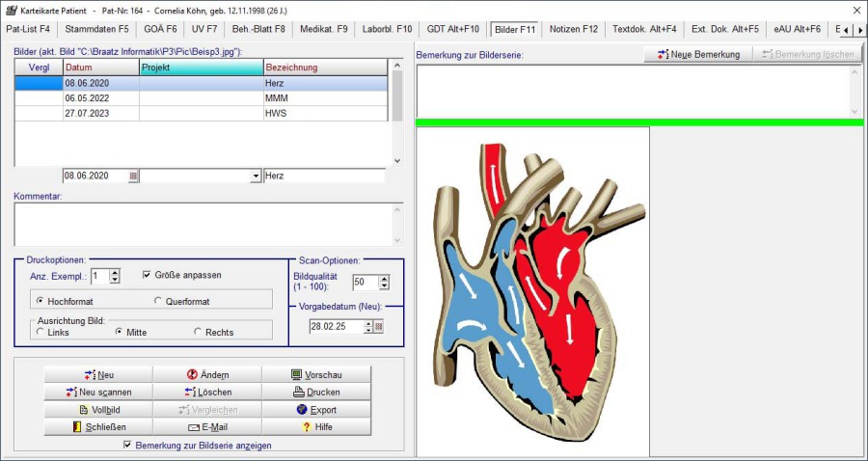The image size is (868, 461).
Task: Select the Querformat radio option
Action: coord(158,302)
